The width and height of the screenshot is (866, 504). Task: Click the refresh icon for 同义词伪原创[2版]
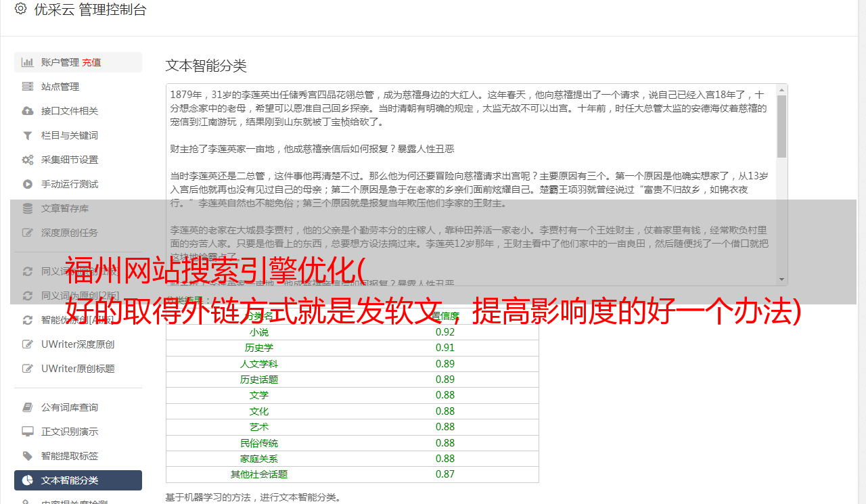pos(28,296)
